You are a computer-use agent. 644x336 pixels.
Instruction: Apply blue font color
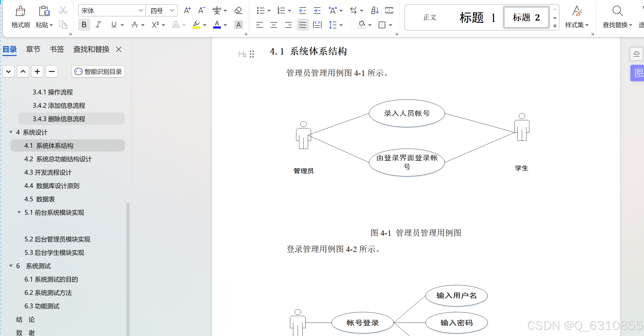pyautogui.click(x=217, y=25)
